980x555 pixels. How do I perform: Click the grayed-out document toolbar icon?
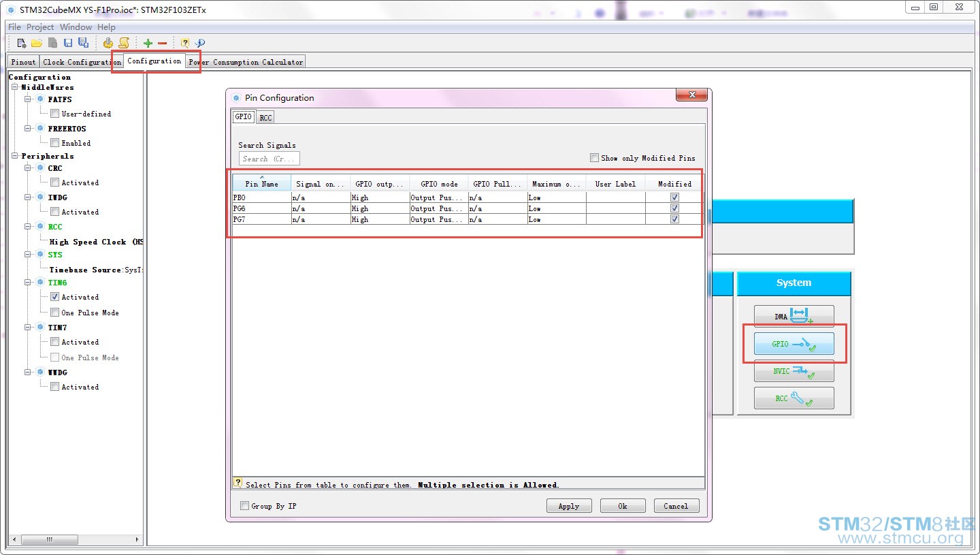52,43
